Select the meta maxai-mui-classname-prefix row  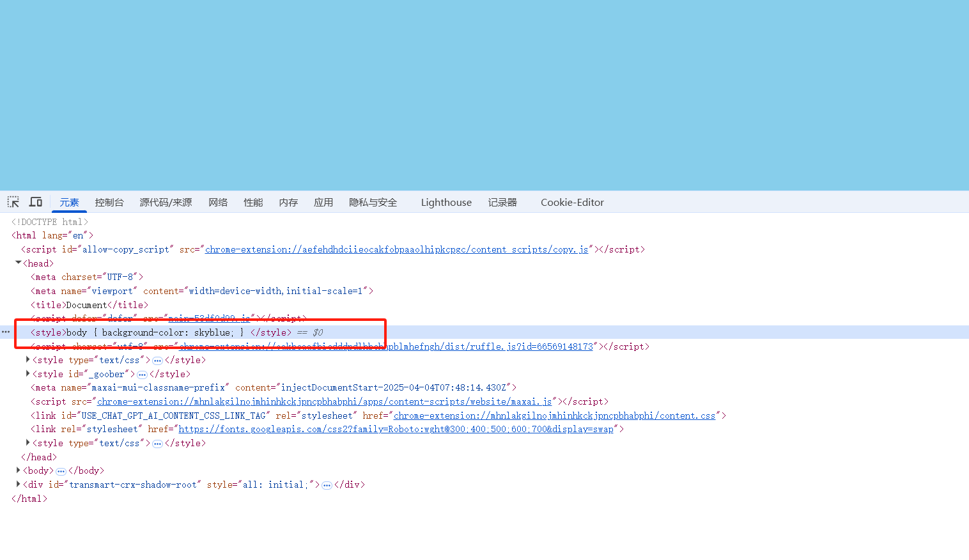tap(274, 387)
